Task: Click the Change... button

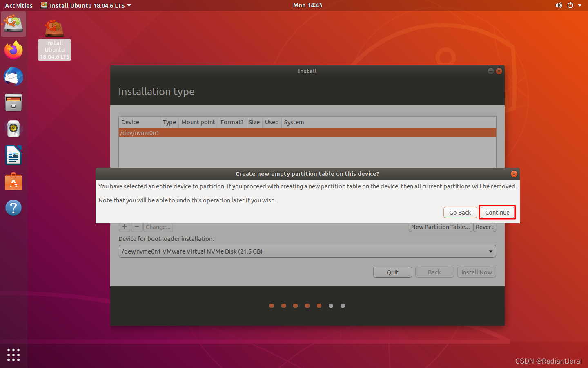Action: [158, 227]
